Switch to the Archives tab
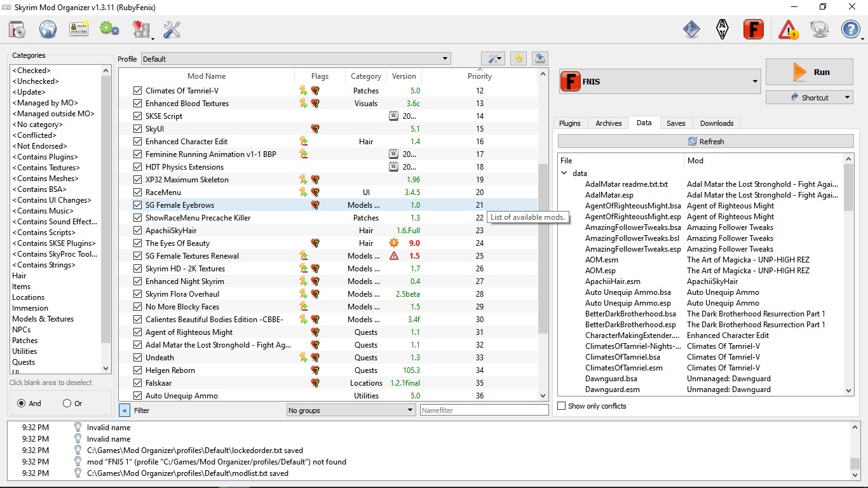This screenshot has height=488, width=868. tap(609, 123)
